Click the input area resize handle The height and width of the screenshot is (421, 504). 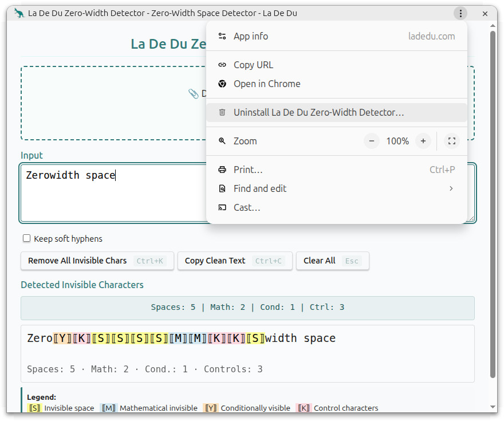coord(471,218)
